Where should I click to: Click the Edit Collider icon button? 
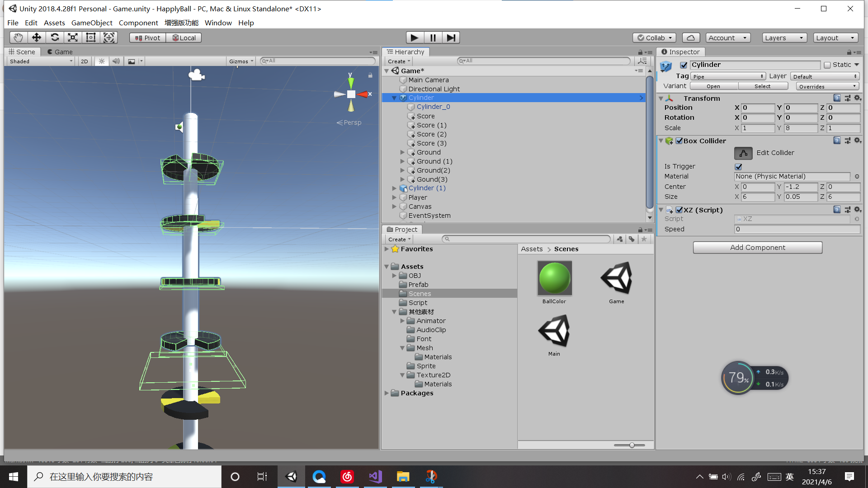click(743, 153)
